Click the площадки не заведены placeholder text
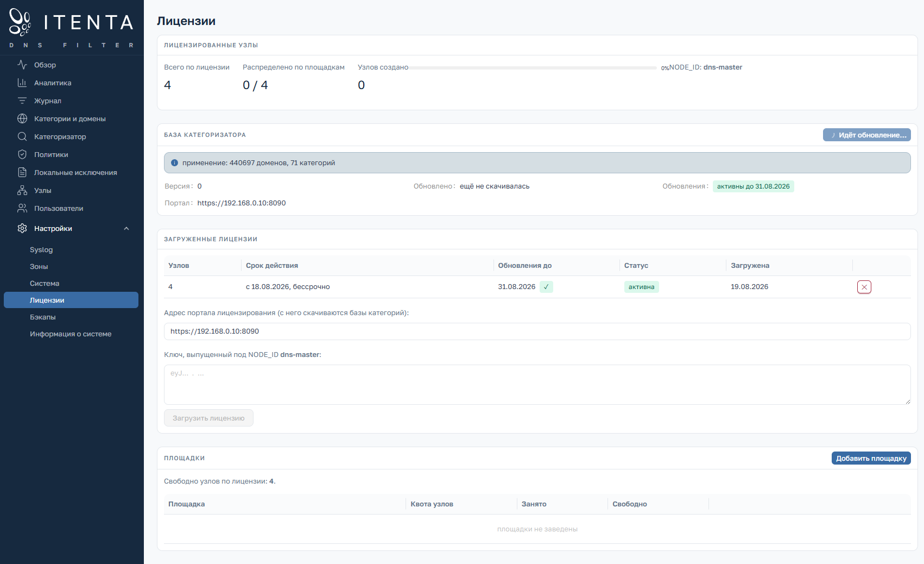The image size is (924, 564). [537, 529]
